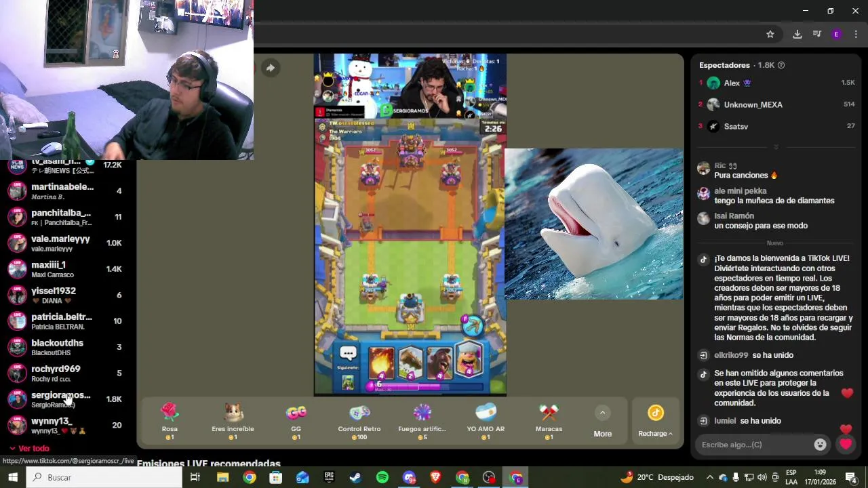Send the Eres increíble cat gift
This screenshot has height=488, width=868.
(x=233, y=421)
